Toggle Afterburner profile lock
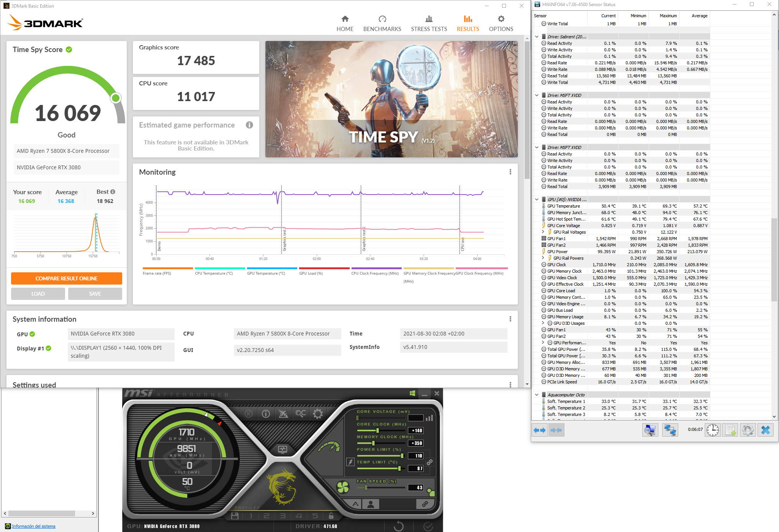779x532 pixels. 331,516
